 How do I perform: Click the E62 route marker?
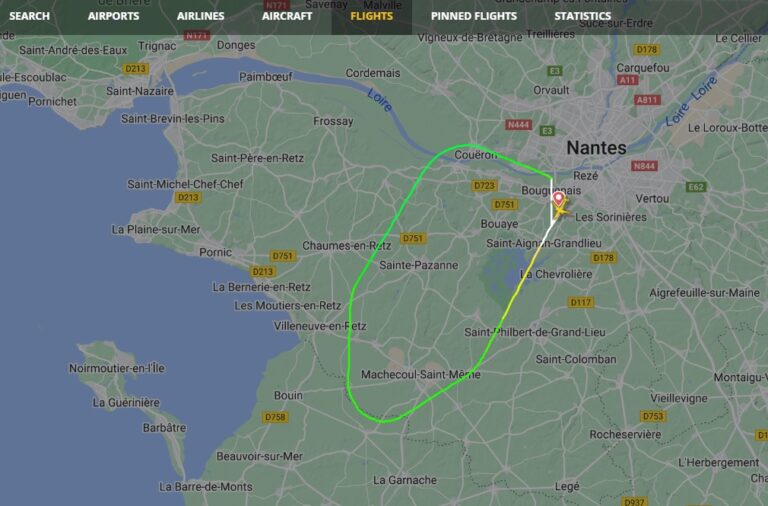click(696, 187)
